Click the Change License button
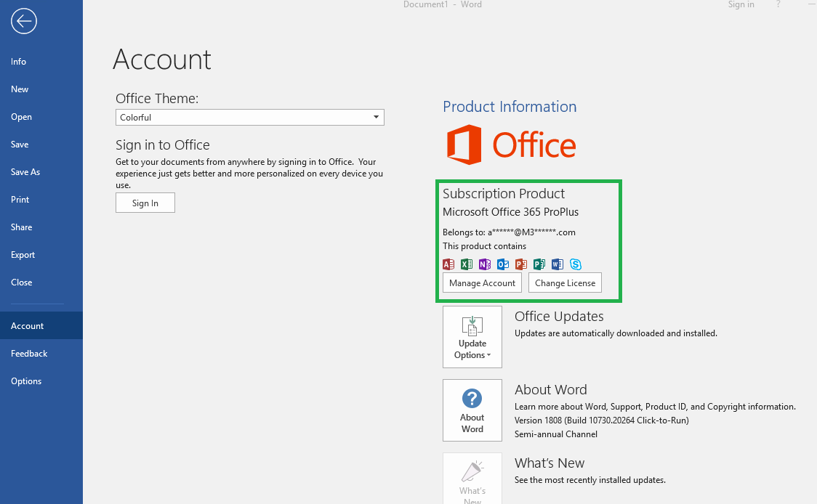817x504 pixels. 565,283
